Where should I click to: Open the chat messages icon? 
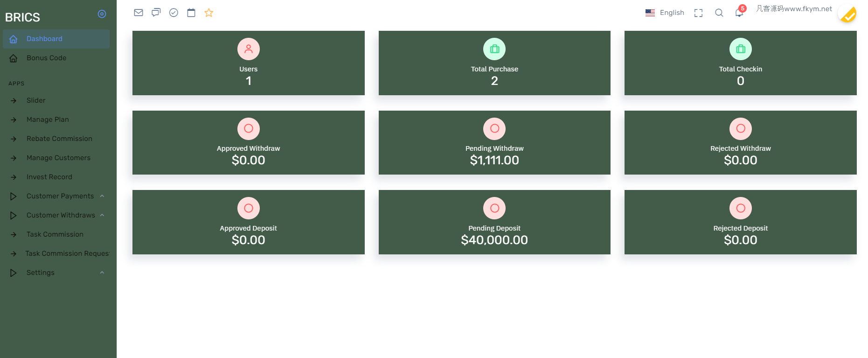(156, 13)
